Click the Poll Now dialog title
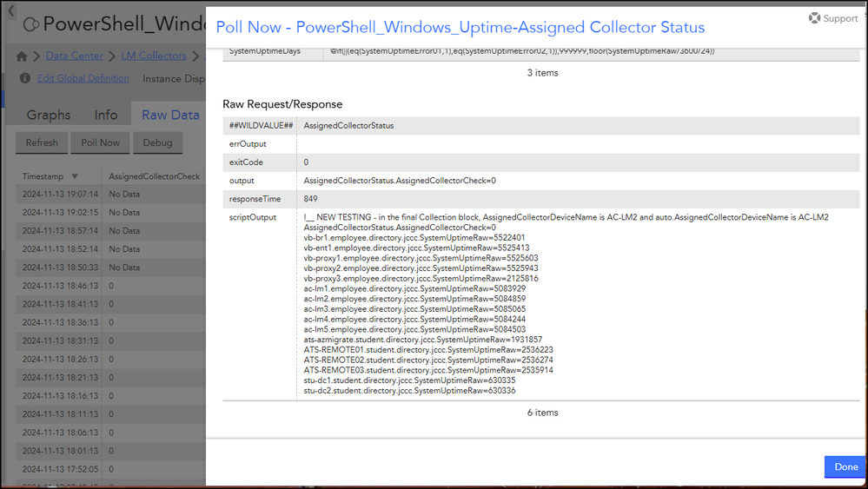This screenshot has width=868, height=489. click(460, 27)
